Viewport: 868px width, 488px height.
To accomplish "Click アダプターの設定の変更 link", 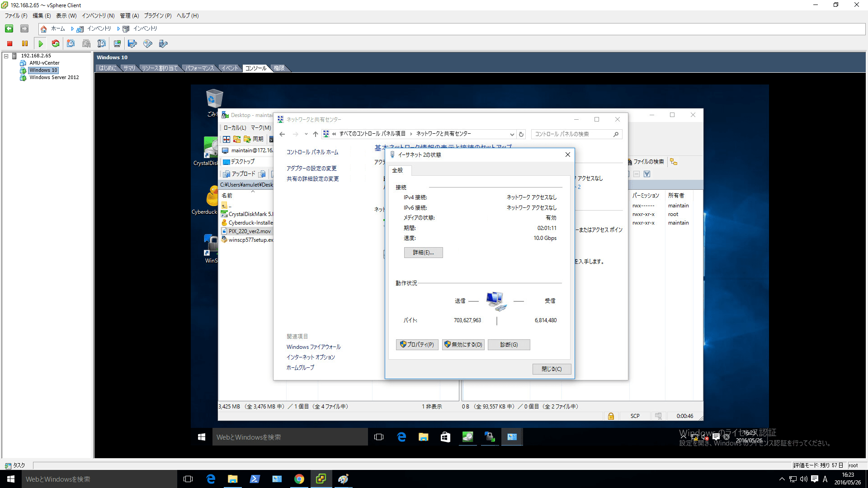I will [311, 169].
